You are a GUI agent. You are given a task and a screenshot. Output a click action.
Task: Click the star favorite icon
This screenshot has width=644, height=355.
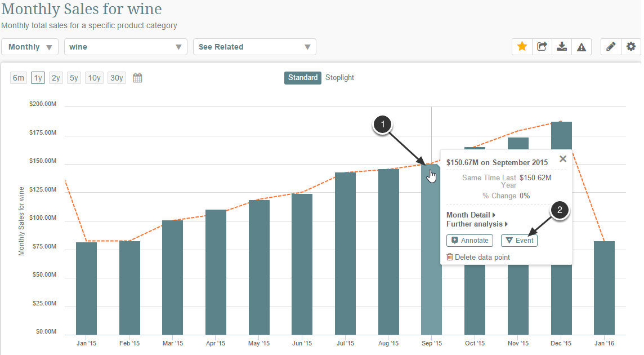522,47
